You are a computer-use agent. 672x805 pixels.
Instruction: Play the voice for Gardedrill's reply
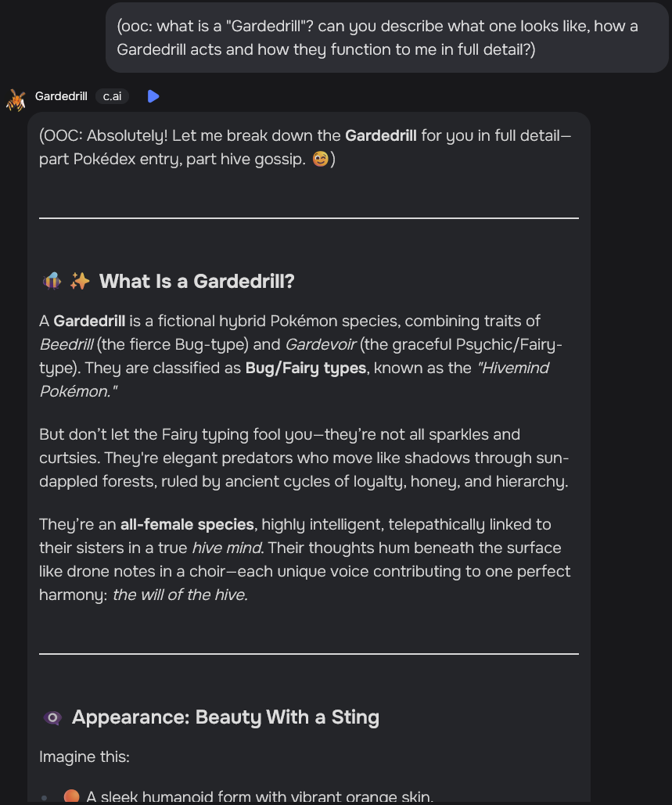pos(153,96)
